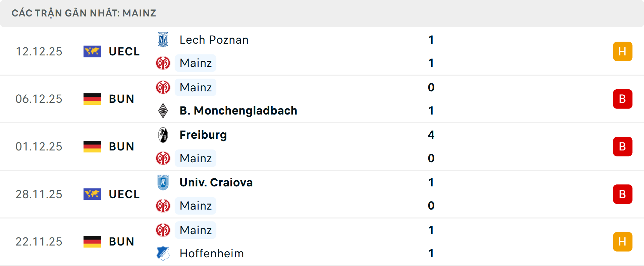
Task: Click Mainz crest in the Hoffenheim match
Action: [x=163, y=230]
